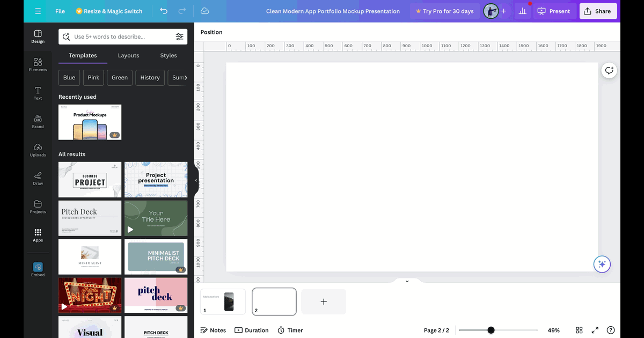Choose the pink pitch deck template
Viewport: 644px width, 338px height.
(x=156, y=295)
